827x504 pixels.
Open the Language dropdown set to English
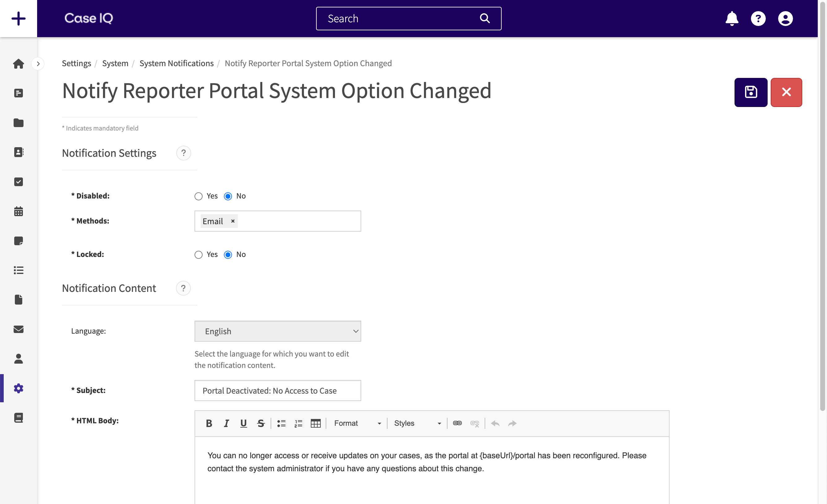[277, 331]
